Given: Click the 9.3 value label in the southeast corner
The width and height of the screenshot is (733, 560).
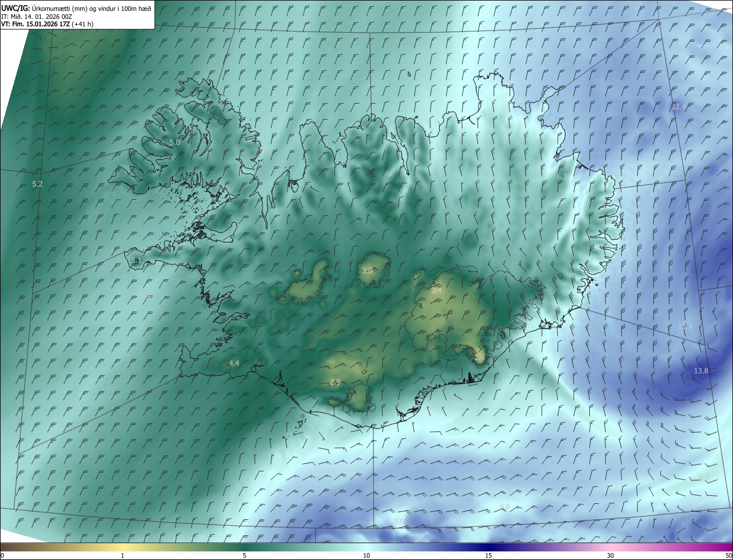Looking at the screenshot, I should (x=704, y=478).
